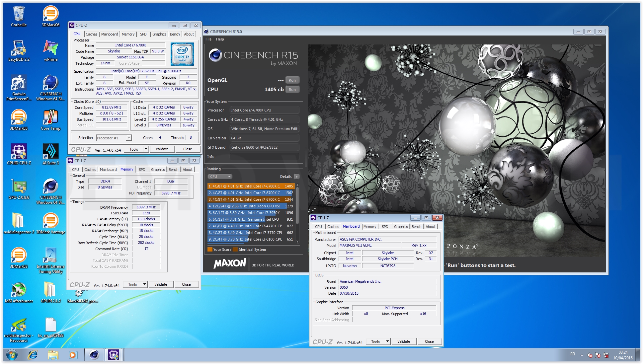Launch Intel Extreme Tuning Utility icon
The width and height of the screenshot is (643, 364).
click(50, 260)
